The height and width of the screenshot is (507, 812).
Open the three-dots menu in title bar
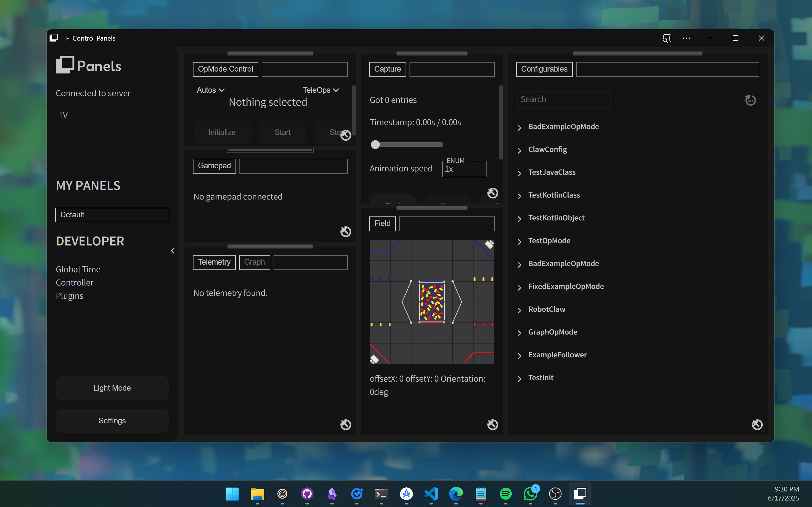point(686,38)
